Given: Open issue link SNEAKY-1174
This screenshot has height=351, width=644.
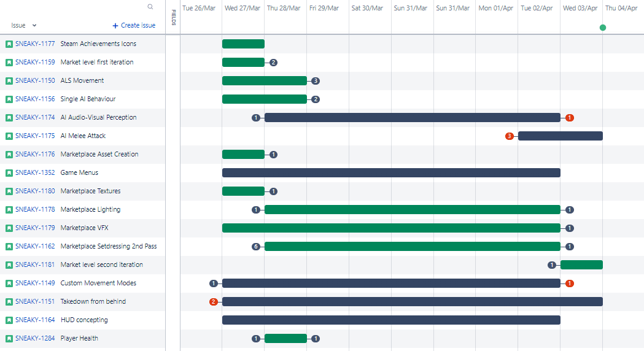Looking at the screenshot, I should [35, 117].
